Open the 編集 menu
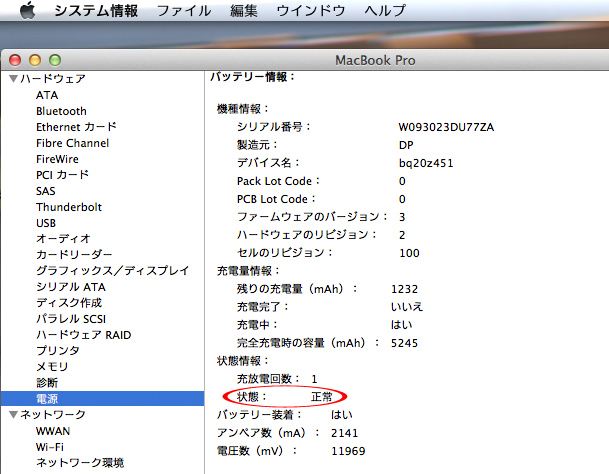The height and width of the screenshot is (474, 609). (x=244, y=10)
